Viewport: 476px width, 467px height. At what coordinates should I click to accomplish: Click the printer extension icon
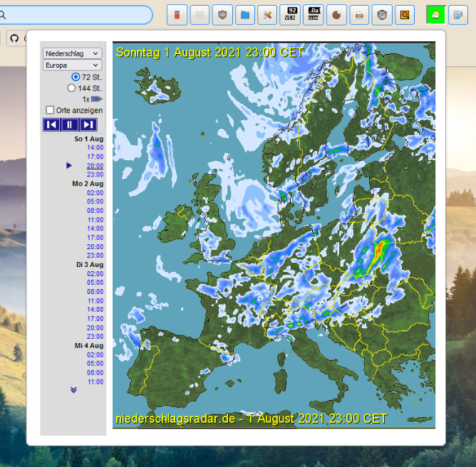coord(360,15)
